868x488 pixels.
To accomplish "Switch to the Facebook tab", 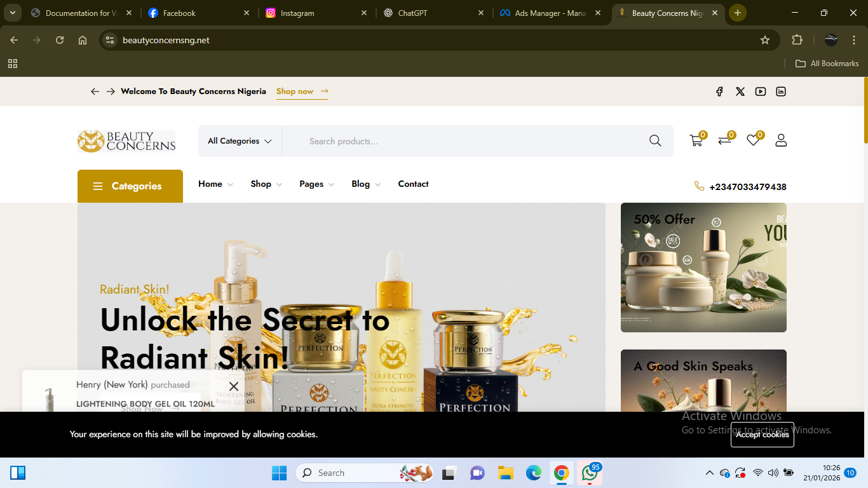I will tap(200, 13).
